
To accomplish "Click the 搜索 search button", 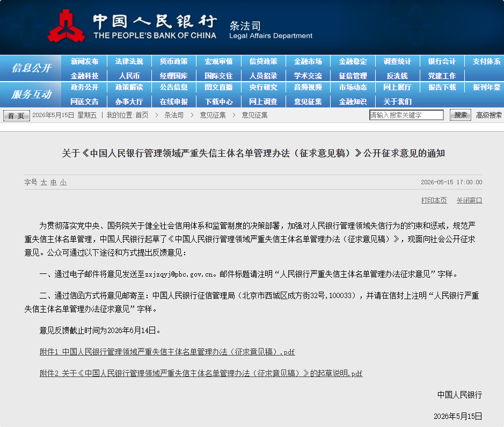I will pyautogui.click(x=461, y=115).
